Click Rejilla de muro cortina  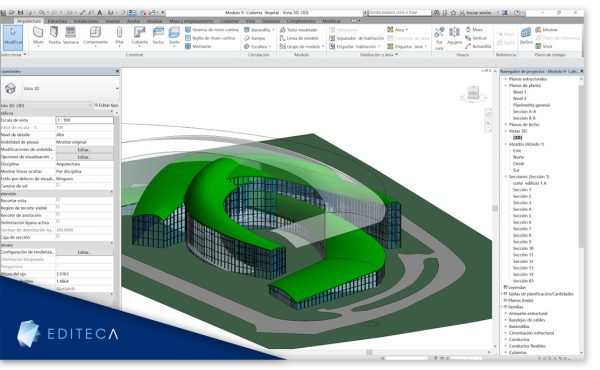[x=210, y=38]
